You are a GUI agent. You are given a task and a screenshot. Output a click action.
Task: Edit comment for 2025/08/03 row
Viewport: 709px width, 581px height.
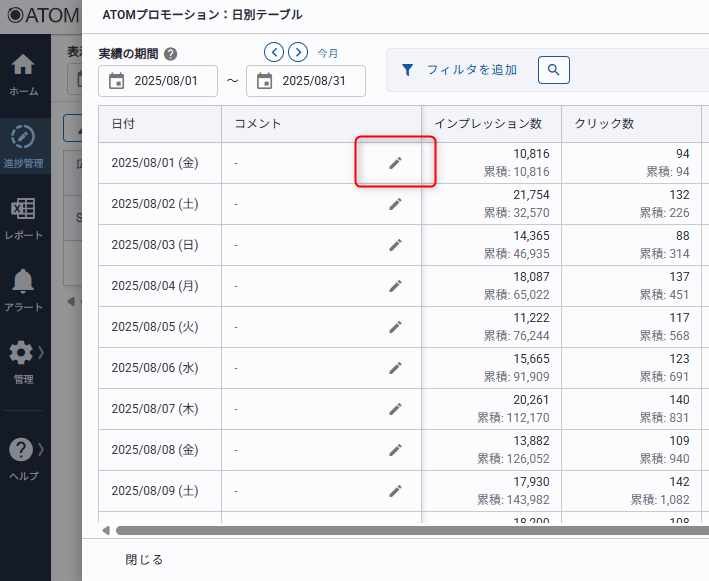395,245
